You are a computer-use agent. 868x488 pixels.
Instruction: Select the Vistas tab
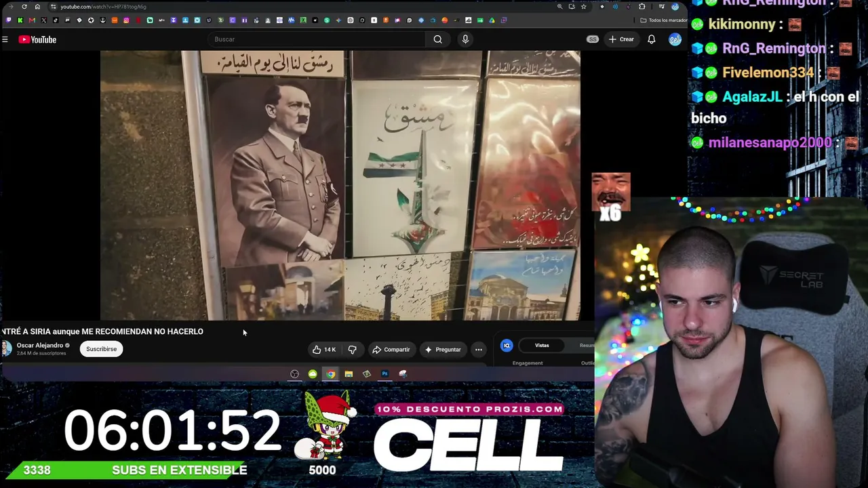pyautogui.click(x=542, y=346)
